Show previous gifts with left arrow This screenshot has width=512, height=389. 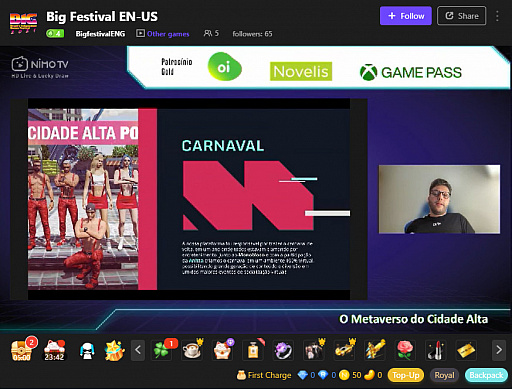coord(138,350)
